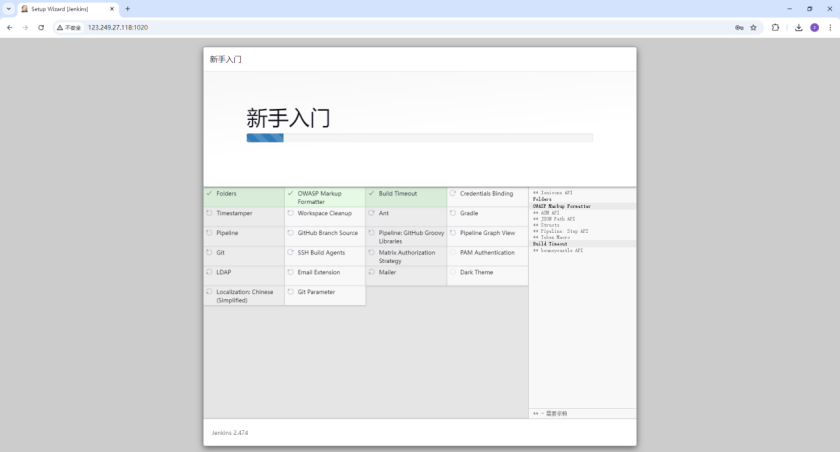Select the Matrix Authorization Strategy plugin cell

[x=406, y=257]
